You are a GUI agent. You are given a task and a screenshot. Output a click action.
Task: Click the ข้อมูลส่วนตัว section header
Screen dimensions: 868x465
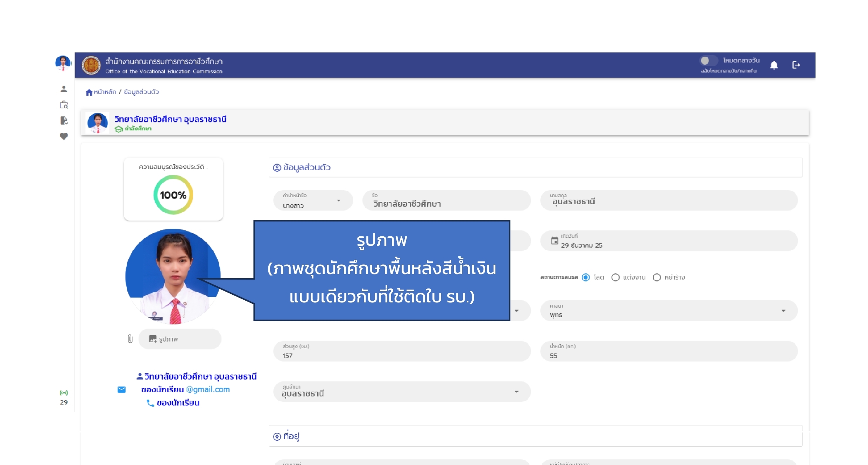point(535,167)
